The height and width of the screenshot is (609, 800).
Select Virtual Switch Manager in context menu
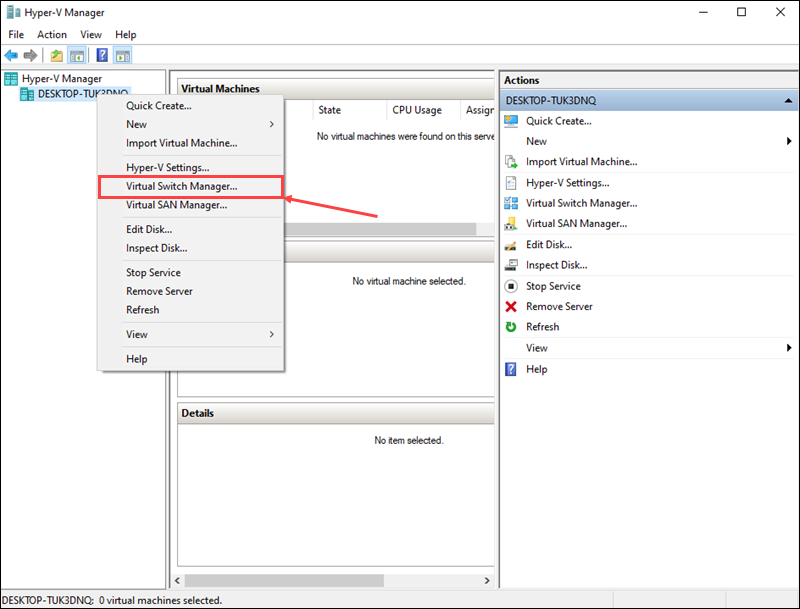tap(190, 187)
